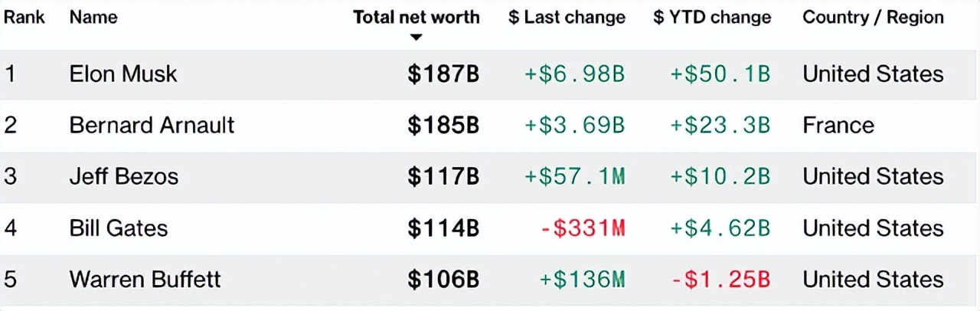Click the Warren Buffett name
The width and height of the screenshot is (980, 311).
click(145, 280)
